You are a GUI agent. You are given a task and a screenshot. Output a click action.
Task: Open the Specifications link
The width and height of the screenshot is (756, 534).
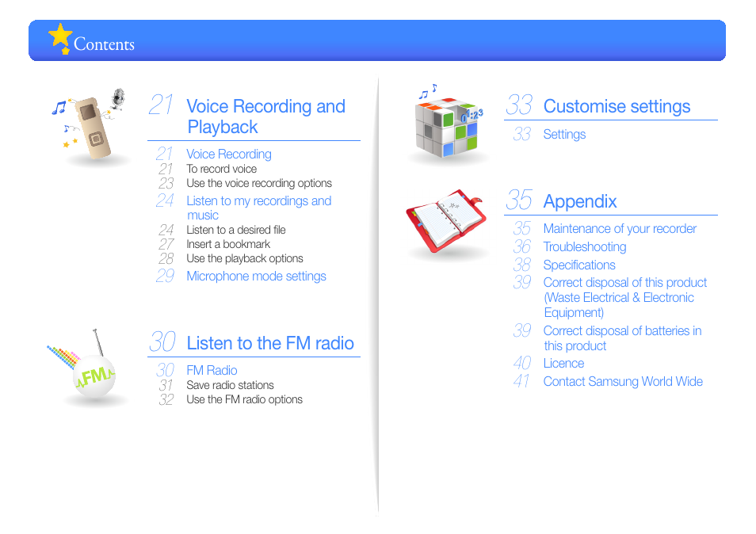coord(579,265)
